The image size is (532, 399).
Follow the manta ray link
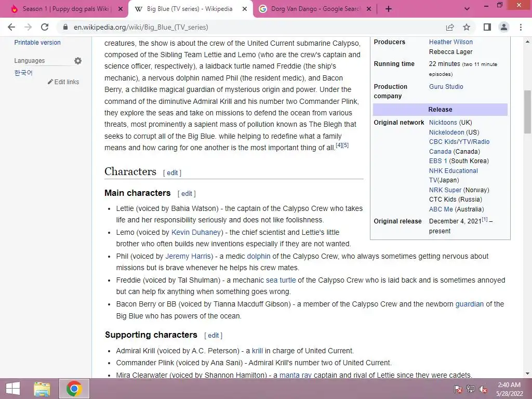coord(295,375)
